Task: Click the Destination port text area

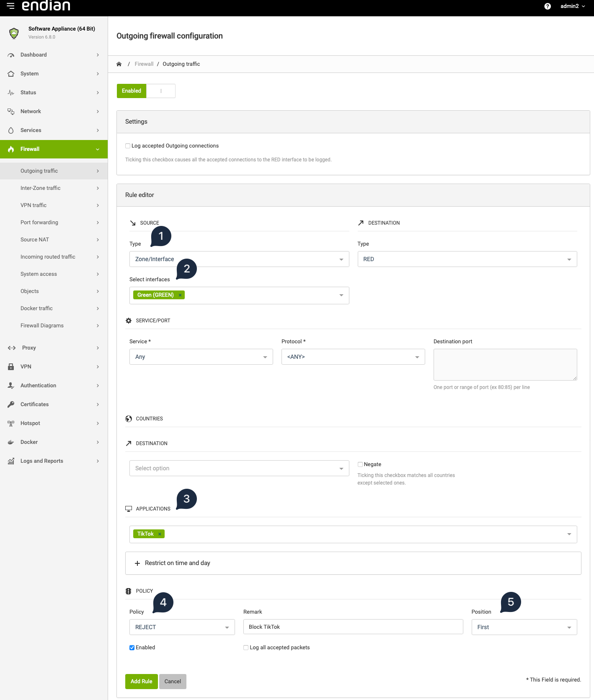Action: [505, 365]
